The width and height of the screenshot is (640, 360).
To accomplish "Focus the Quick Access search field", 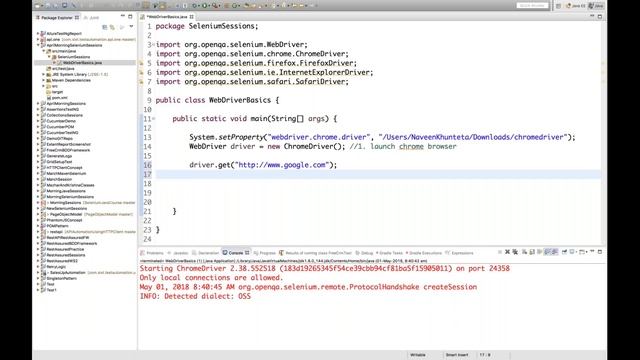I will pyautogui.click(x=532, y=6).
